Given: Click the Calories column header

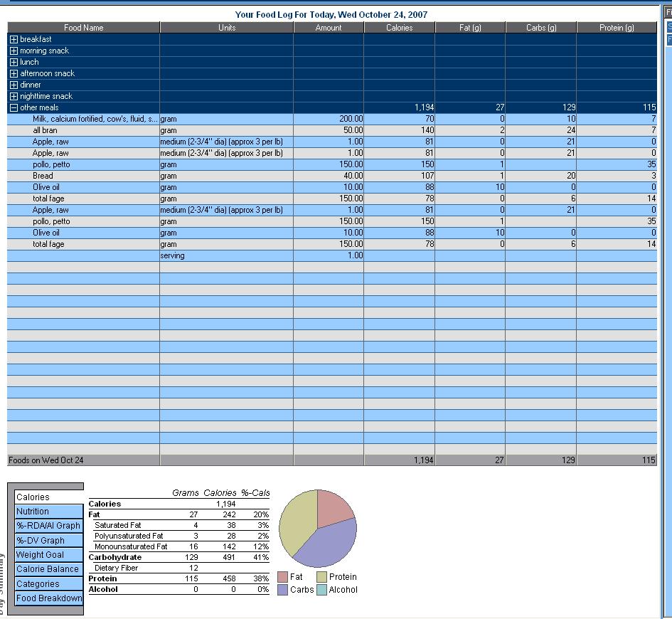Looking at the screenshot, I should click(x=399, y=28).
